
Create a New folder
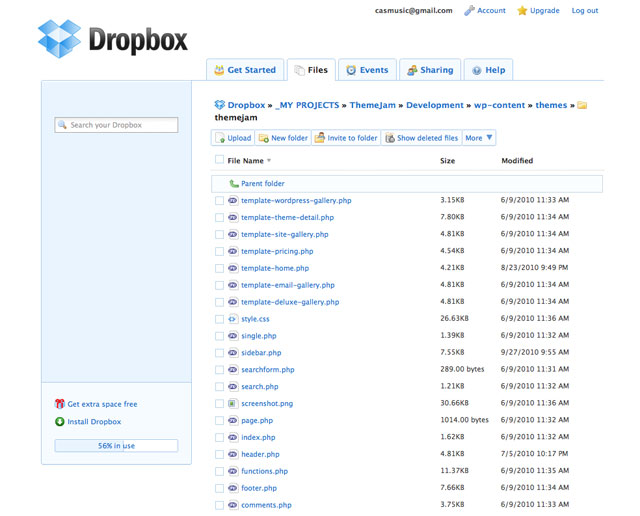click(x=283, y=138)
